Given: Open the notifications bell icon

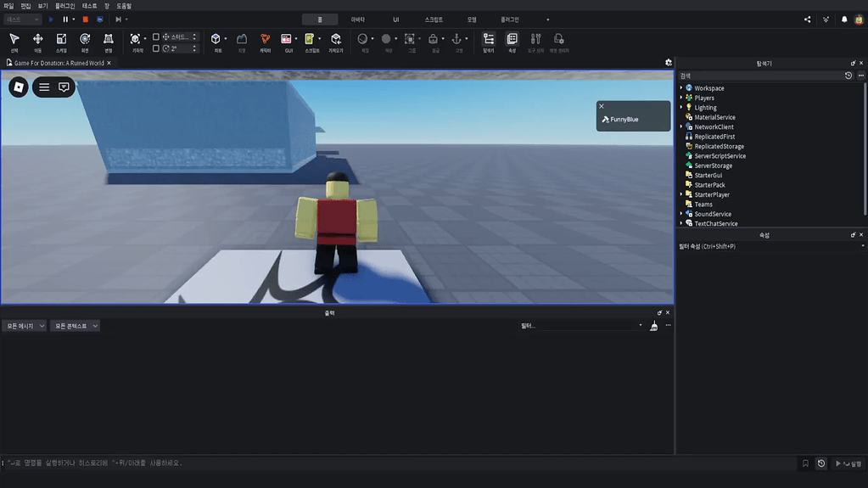Looking at the screenshot, I should (844, 20).
